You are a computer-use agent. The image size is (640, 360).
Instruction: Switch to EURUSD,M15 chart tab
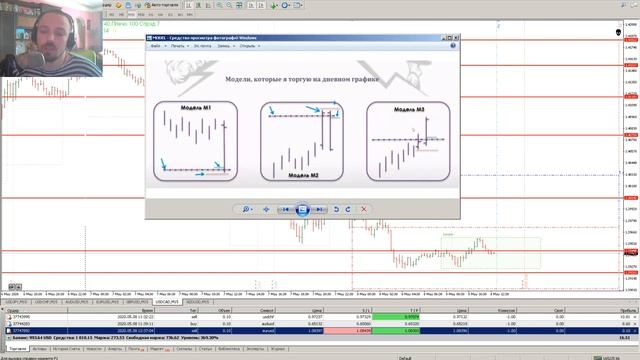[107, 302]
